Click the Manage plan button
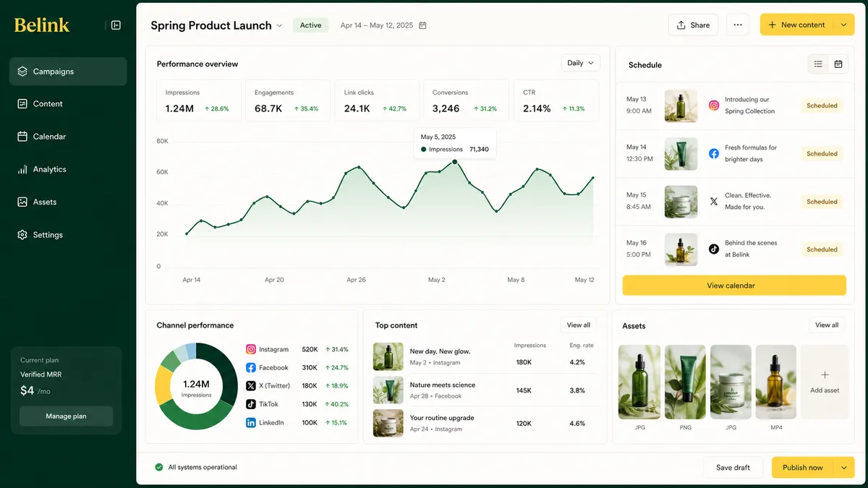 point(66,416)
